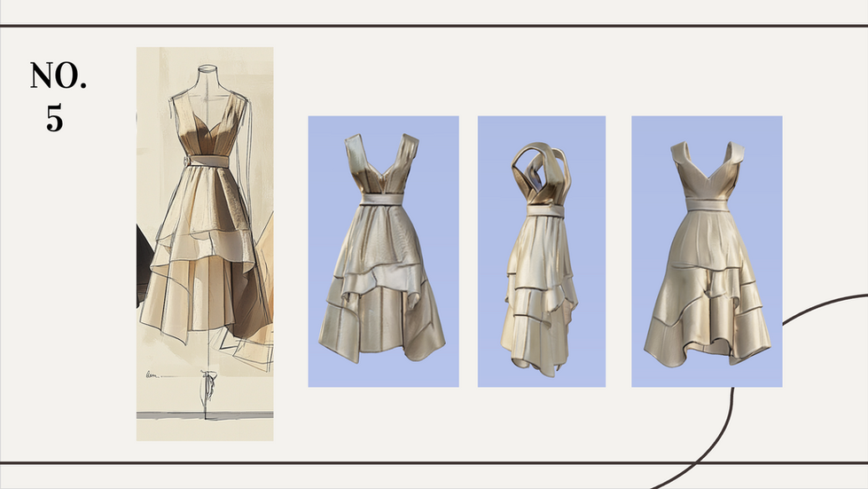
Task: Click the waist belt on front-view render
Action: (x=383, y=200)
